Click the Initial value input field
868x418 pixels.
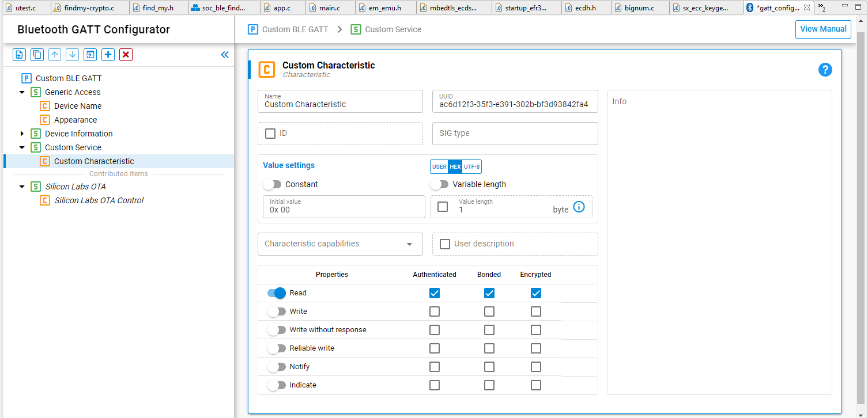pos(344,210)
